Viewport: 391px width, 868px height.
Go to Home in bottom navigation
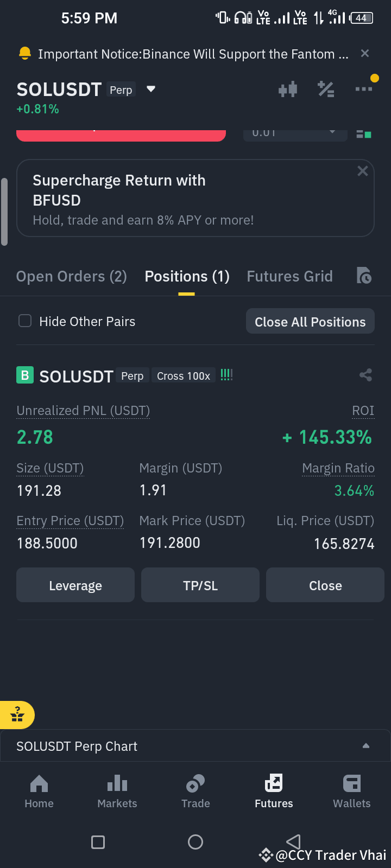pyautogui.click(x=39, y=792)
